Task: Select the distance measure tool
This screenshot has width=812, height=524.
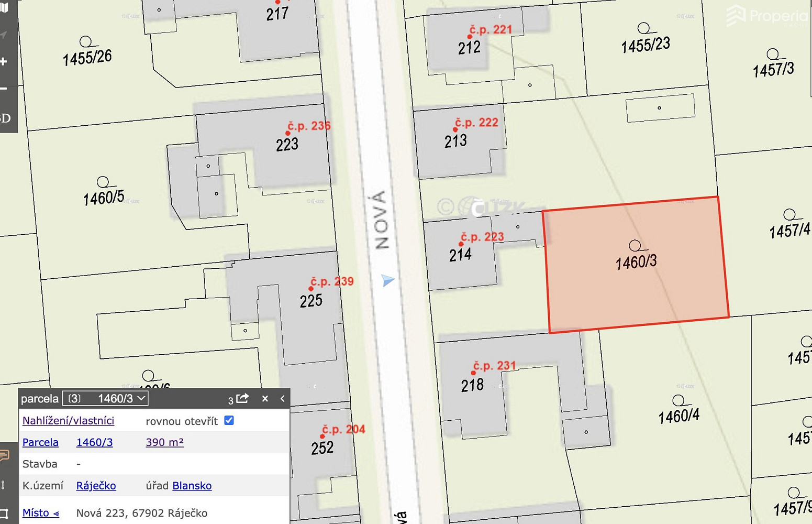Action: pyautogui.click(x=3, y=485)
